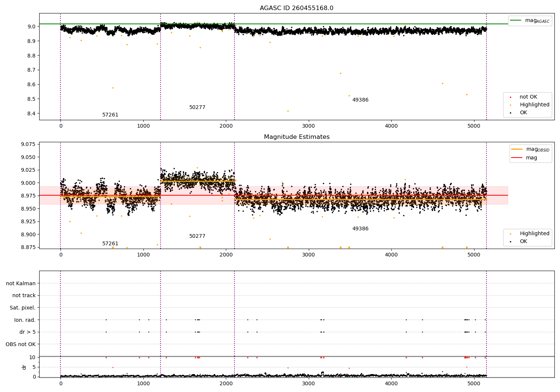Click the 8.4 tick on top plot y-axis
Image resolution: width=560 pixels, height=392 pixels.
(x=31, y=113)
